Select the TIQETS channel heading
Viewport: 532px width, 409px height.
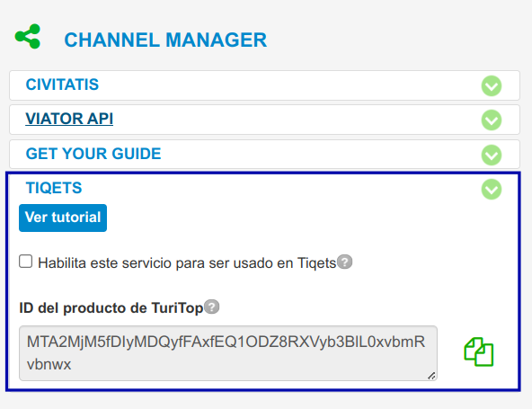pos(54,188)
